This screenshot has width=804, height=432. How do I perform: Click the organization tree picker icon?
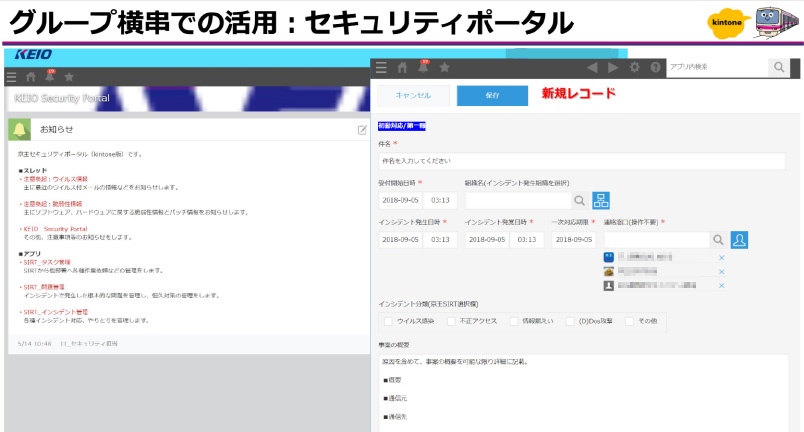tap(601, 200)
